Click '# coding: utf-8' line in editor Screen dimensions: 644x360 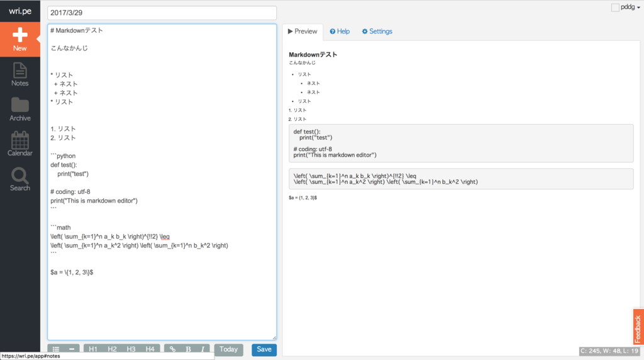70,191
